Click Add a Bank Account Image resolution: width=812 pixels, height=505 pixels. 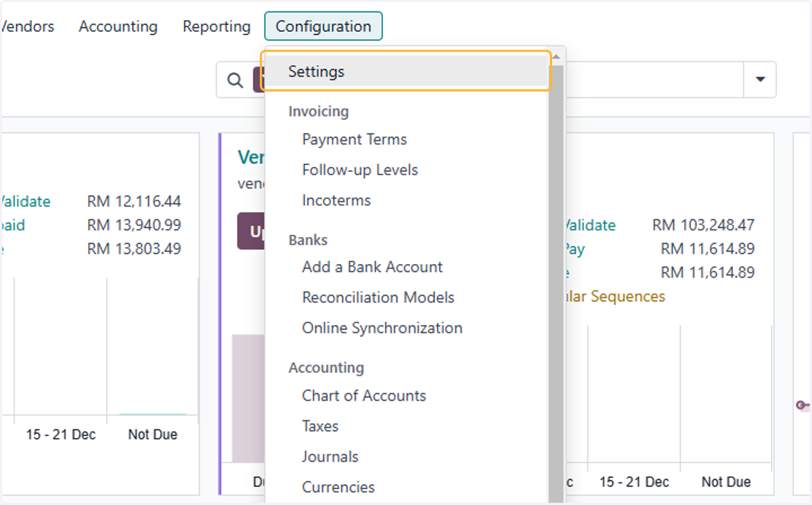pyautogui.click(x=372, y=267)
